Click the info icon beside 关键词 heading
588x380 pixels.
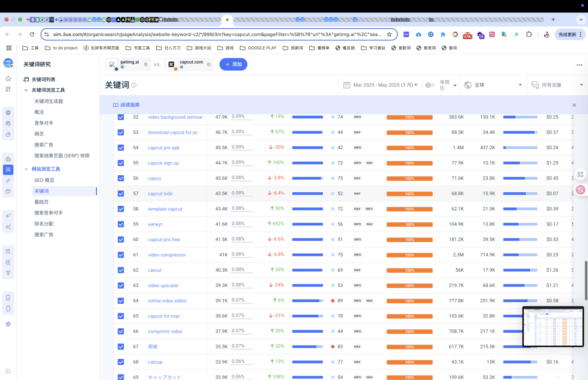(134, 85)
